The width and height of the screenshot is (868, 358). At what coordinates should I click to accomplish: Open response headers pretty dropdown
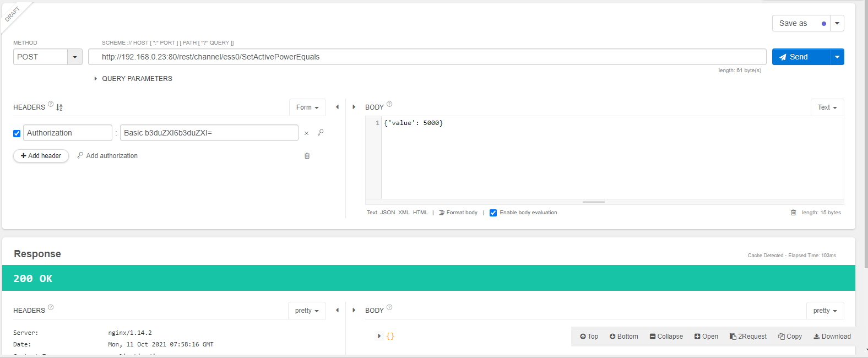click(x=307, y=311)
